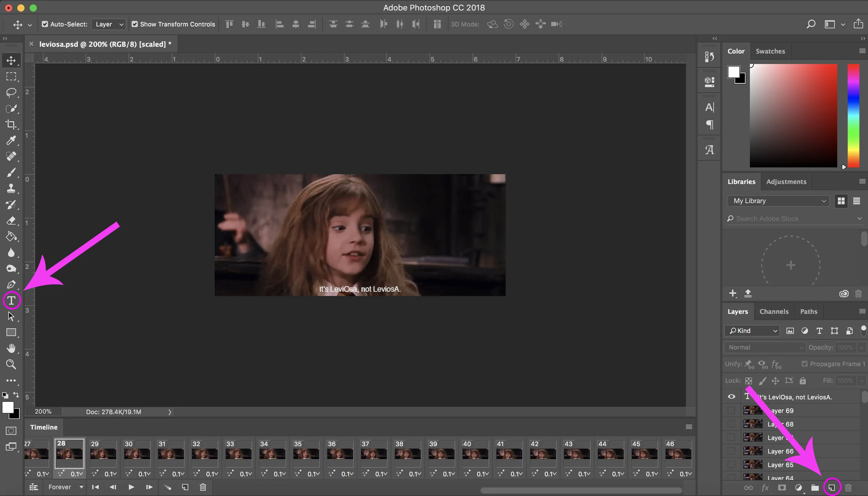Select the Quick Selection tool

point(11,108)
